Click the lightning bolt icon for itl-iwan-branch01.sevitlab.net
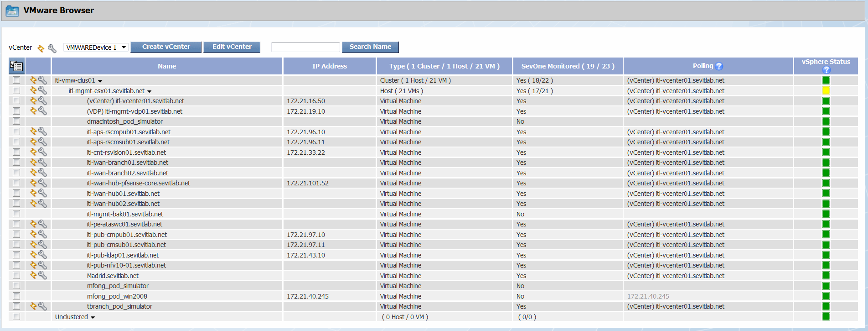This screenshot has height=331, width=868. (33, 162)
